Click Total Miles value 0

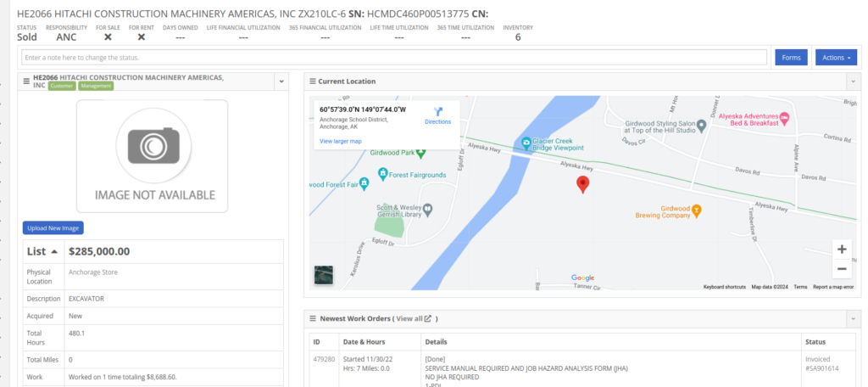click(70, 360)
